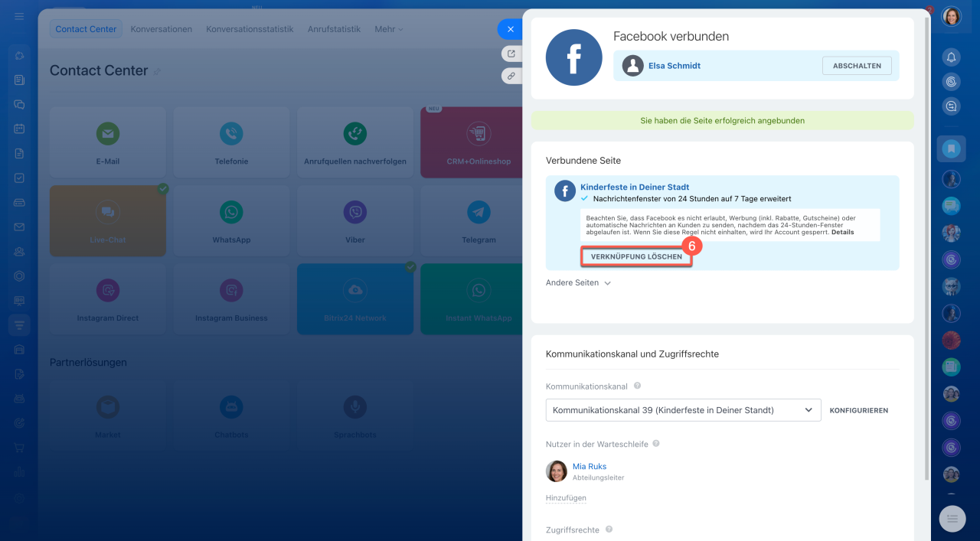Click the round menu button at bottom right
The height and width of the screenshot is (541, 980).
tap(952, 519)
